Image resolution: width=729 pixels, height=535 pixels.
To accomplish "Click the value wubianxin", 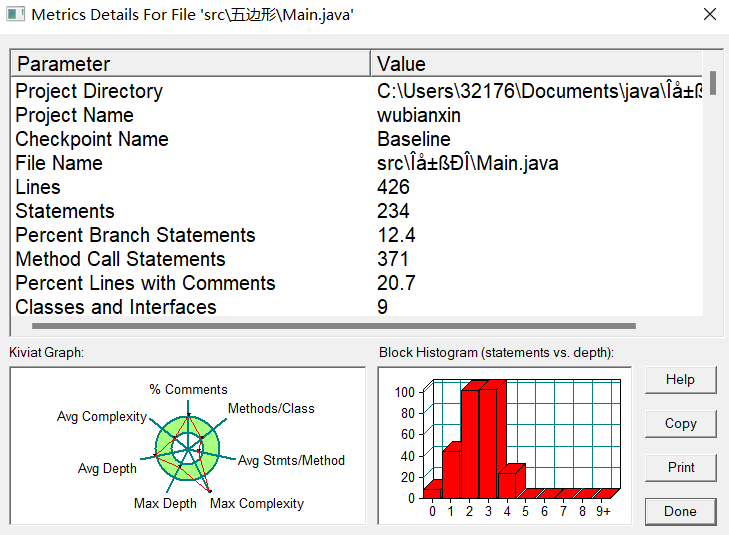I will tap(419, 115).
